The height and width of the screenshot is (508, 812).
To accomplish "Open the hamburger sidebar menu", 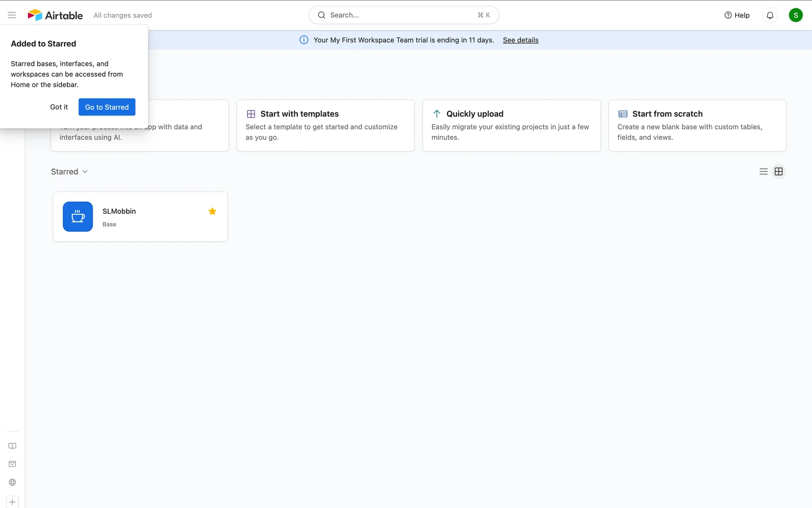I will [12, 15].
